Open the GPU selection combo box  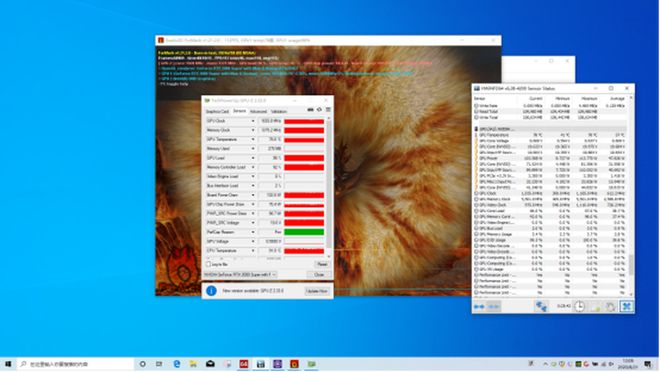tap(240, 274)
